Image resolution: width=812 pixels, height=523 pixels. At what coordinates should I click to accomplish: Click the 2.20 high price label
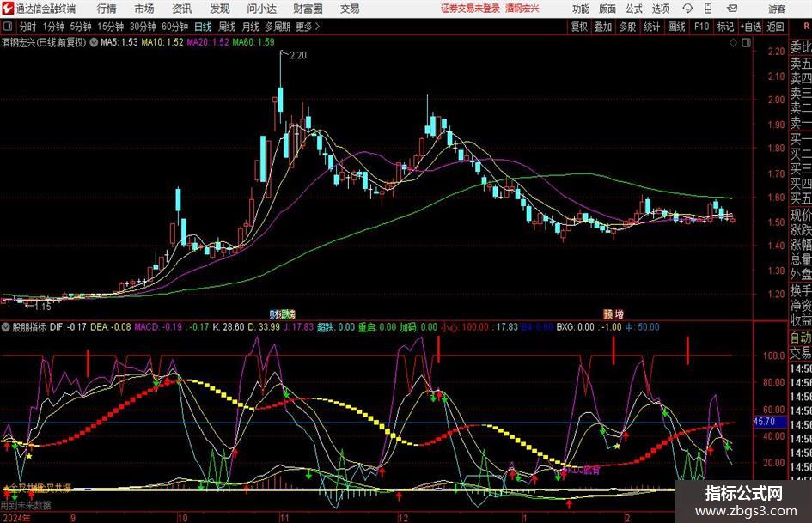[x=298, y=56]
